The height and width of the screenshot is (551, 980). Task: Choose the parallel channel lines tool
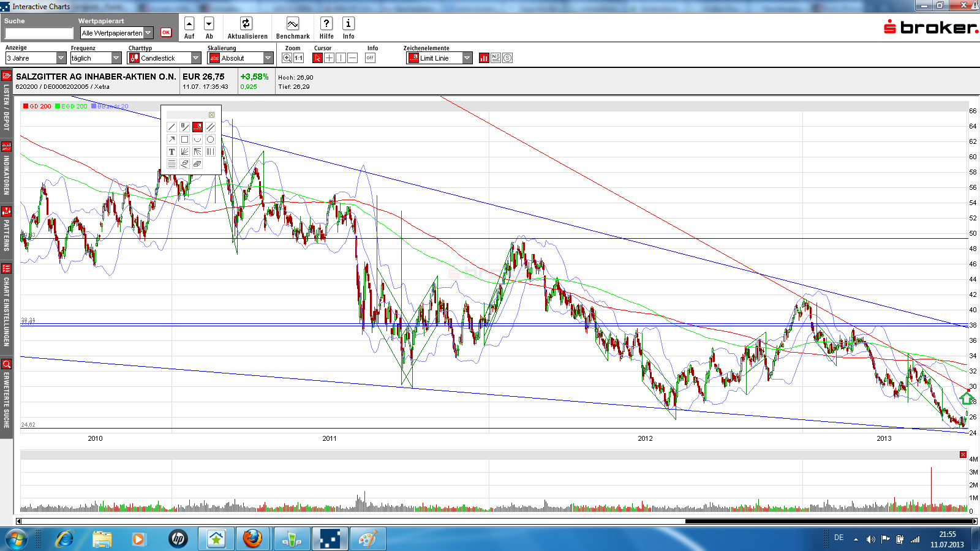tap(210, 127)
